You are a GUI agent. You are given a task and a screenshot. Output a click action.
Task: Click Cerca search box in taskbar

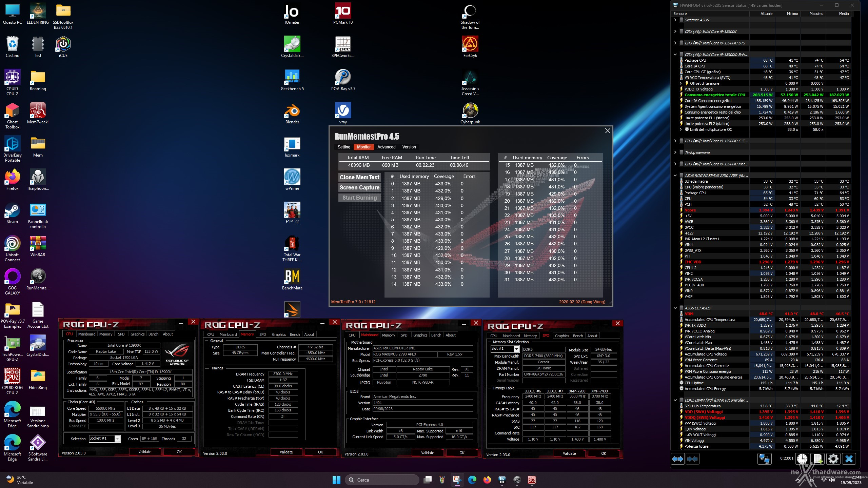point(382,480)
